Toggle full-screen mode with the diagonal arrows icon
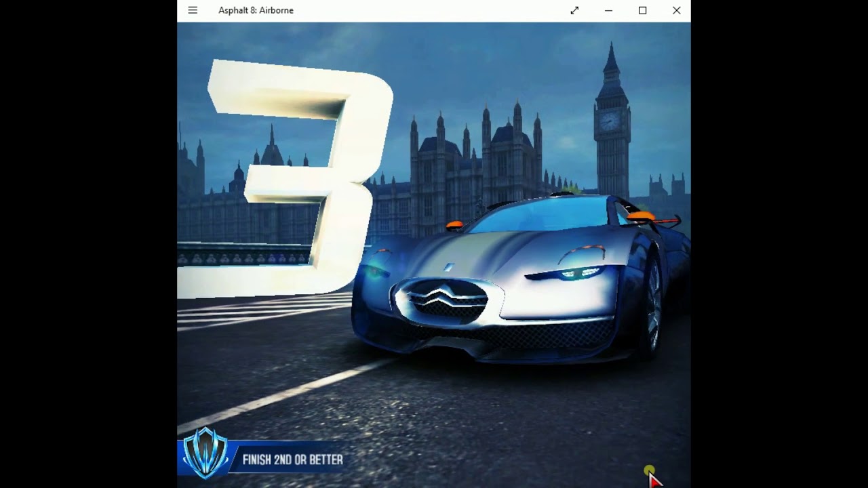The height and width of the screenshot is (488, 868). tap(574, 10)
